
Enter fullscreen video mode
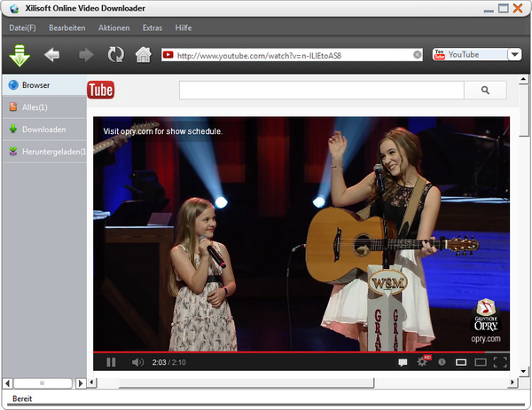[500, 362]
